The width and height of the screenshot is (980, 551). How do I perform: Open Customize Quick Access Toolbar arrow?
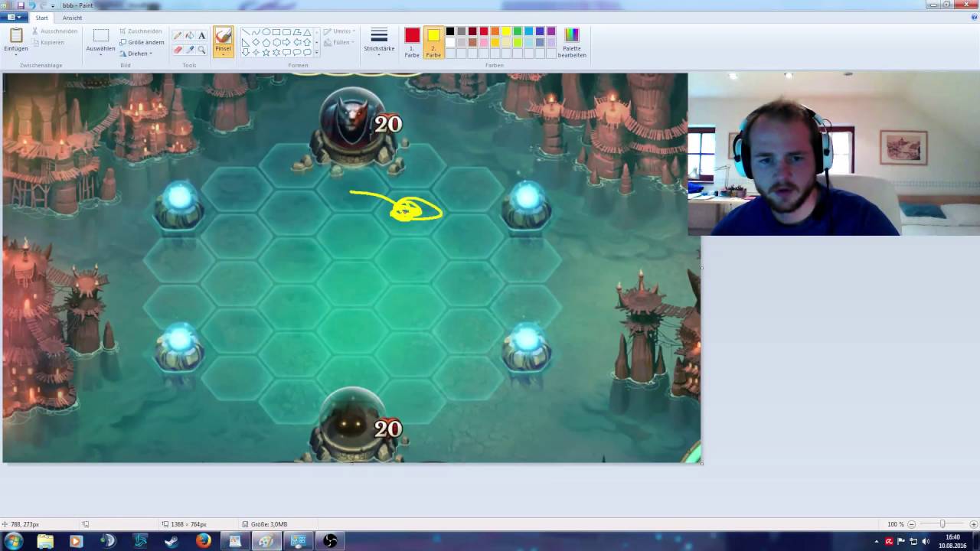coord(53,5)
